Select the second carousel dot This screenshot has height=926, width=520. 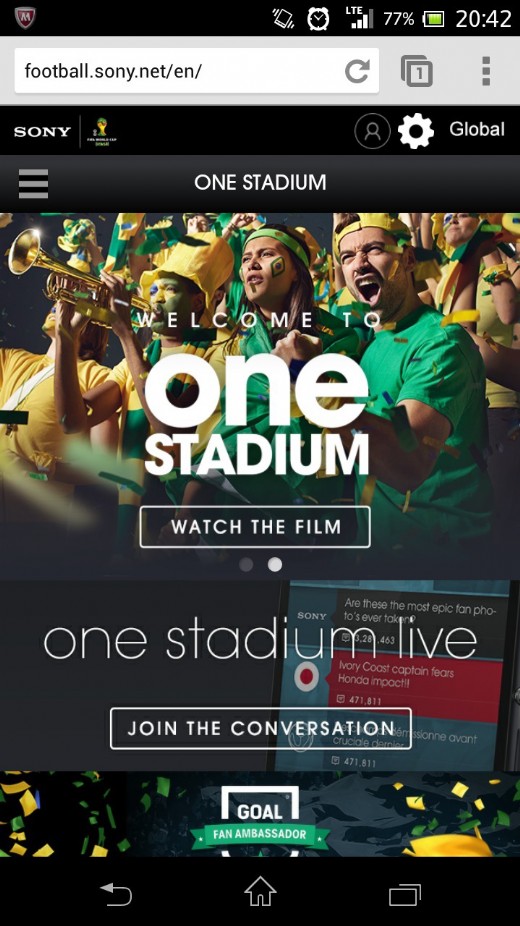(274, 565)
